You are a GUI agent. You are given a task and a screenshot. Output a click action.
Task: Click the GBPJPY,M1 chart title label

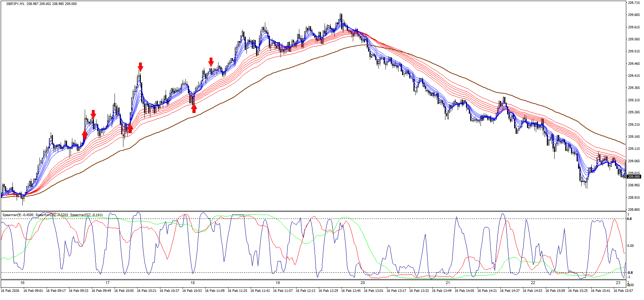coord(15,4)
